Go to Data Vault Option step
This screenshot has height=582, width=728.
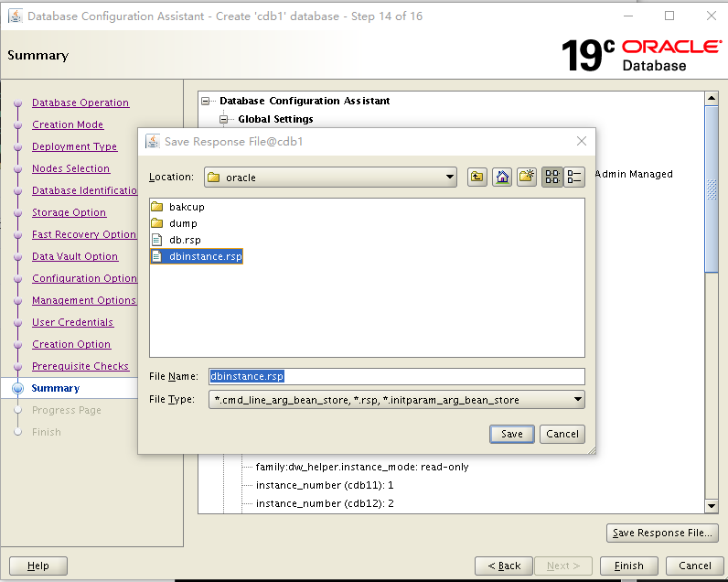point(75,256)
